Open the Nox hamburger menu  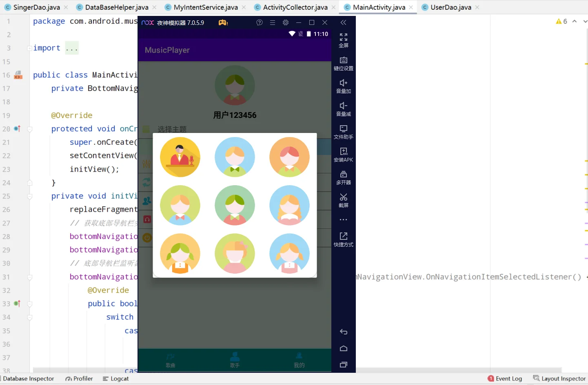273,22
